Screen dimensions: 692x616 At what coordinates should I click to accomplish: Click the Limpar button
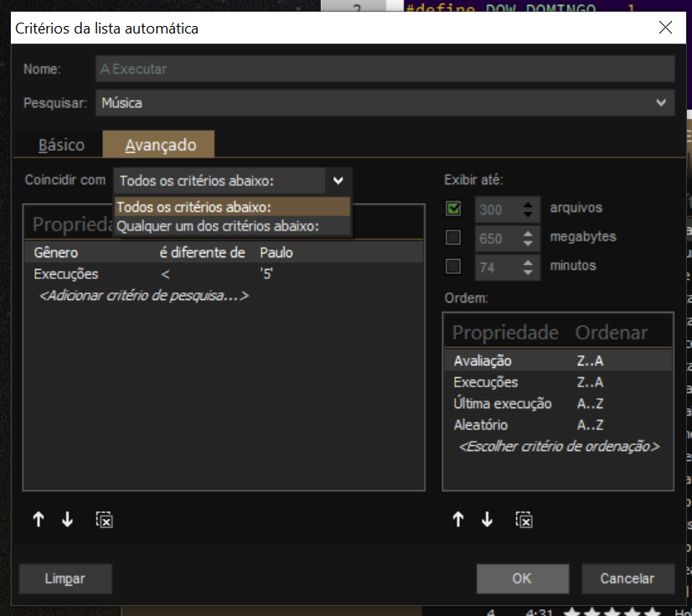coord(65,578)
